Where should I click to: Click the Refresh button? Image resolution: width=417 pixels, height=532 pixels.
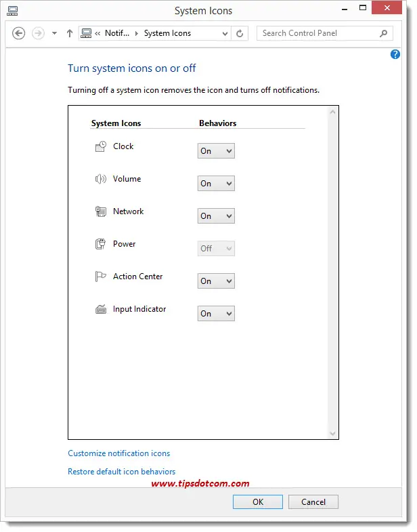click(240, 33)
